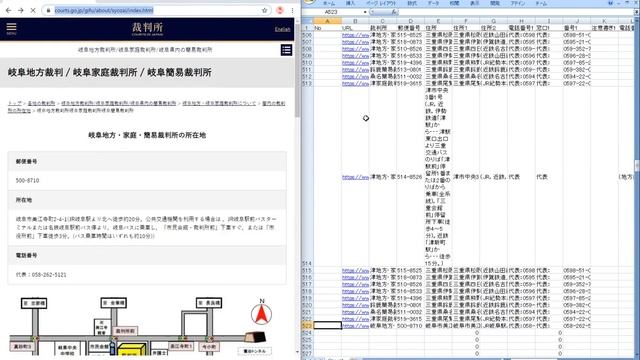
Task: Select the cell containing 514-8526
Action: pos(410,177)
